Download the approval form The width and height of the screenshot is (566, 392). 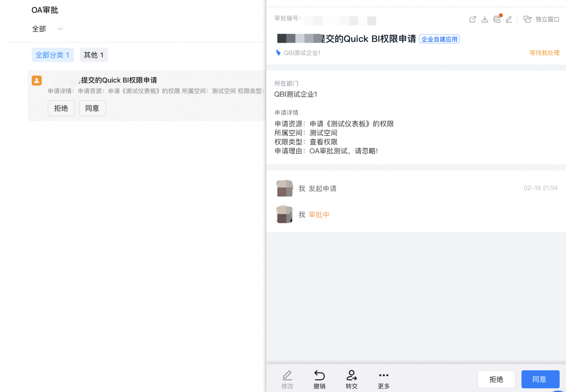(x=484, y=19)
